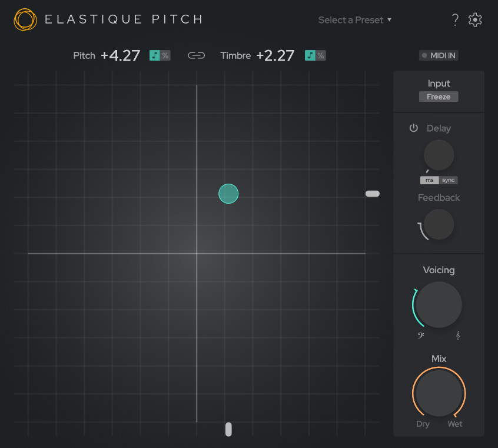This screenshot has height=448, width=498.
Task: Switch delay time to ms mode
Action: pos(430,180)
